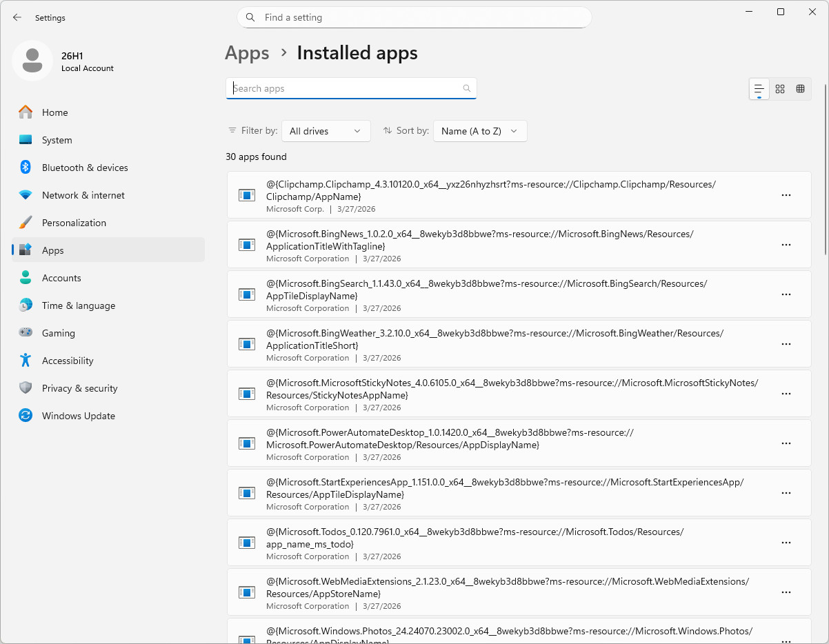Image resolution: width=829 pixels, height=644 pixels.
Task: Click the search icon in Search apps box
Action: click(x=467, y=88)
